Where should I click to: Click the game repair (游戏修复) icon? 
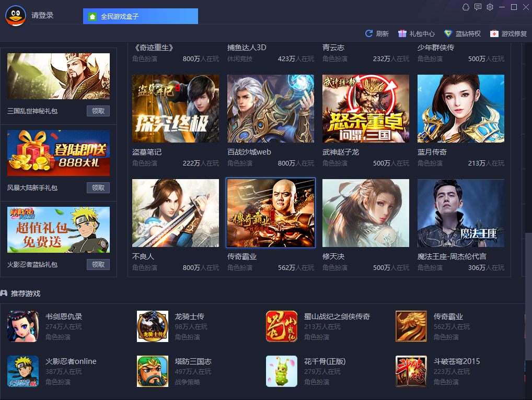[x=494, y=33]
